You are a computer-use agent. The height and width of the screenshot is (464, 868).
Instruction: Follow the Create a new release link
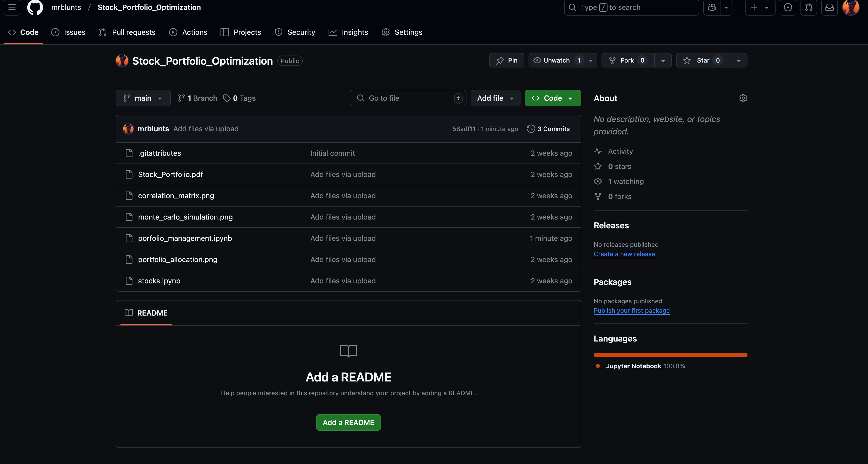(x=624, y=254)
